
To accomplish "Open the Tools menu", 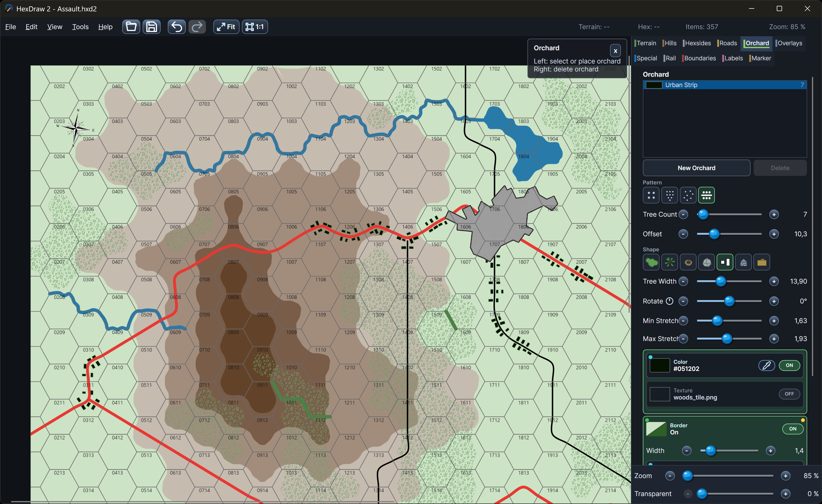I will (80, 27).
